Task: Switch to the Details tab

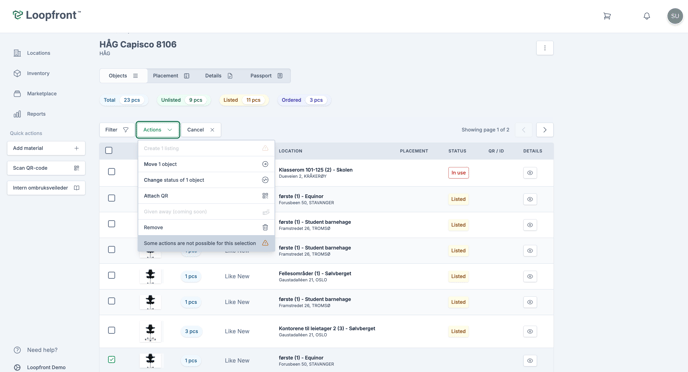Action: [219, 76]
